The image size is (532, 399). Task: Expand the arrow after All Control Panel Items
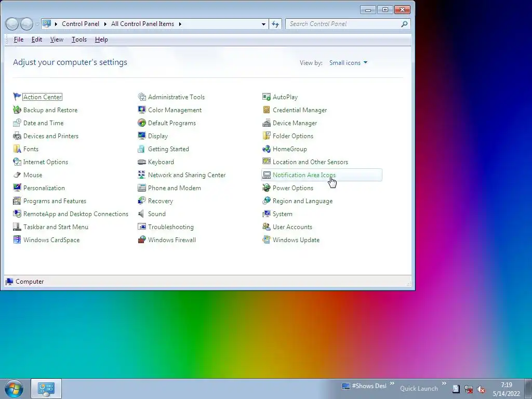(180, 24)
